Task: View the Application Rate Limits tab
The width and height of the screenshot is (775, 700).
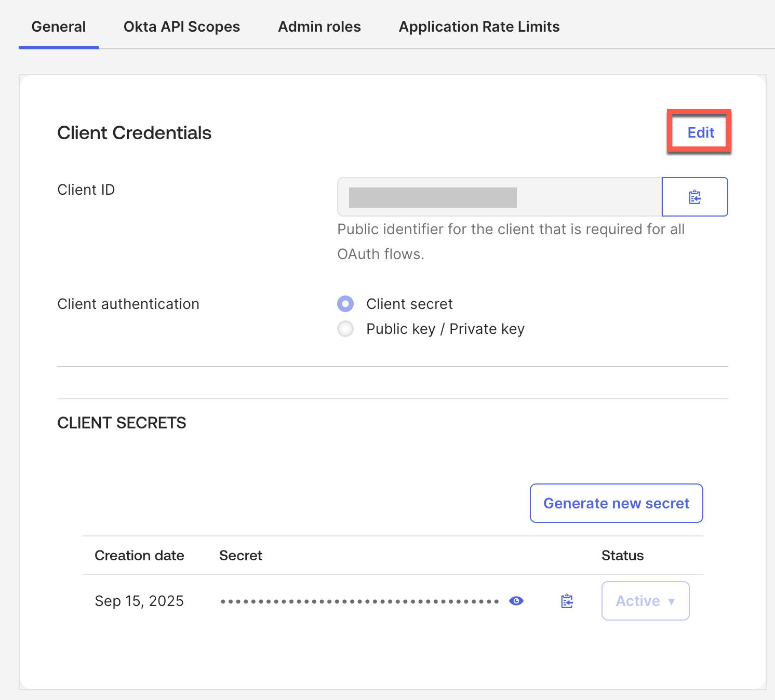Action: click(479, 26)
